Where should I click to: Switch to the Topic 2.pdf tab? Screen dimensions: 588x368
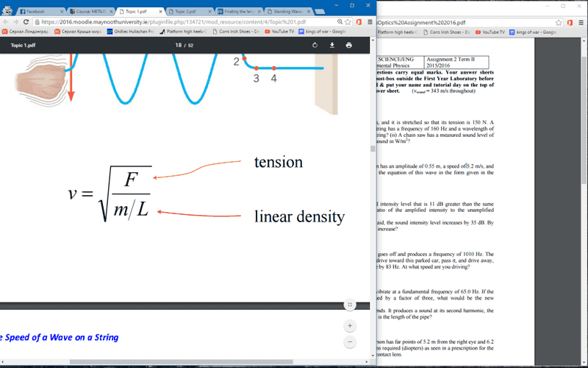click(x=189, y=12)
